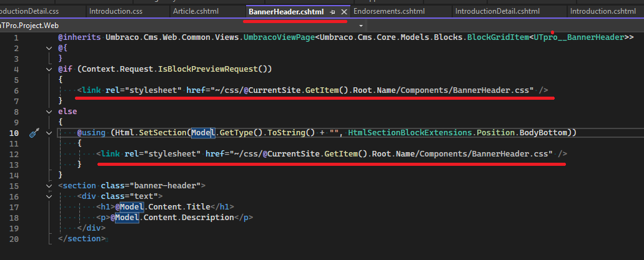
Task: Collapse the @if block at line 4
Action: click(x=49, y=69)
